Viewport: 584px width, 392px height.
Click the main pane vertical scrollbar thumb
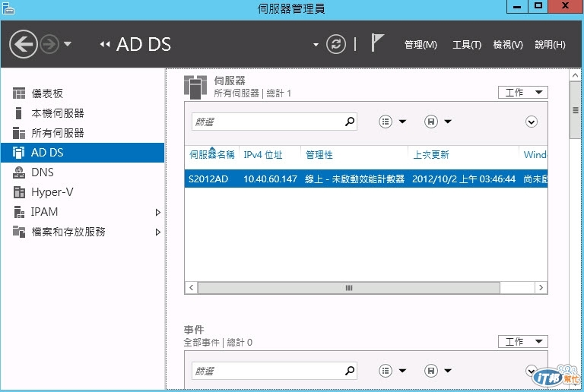pyautogui.click(x=575, y=110)
